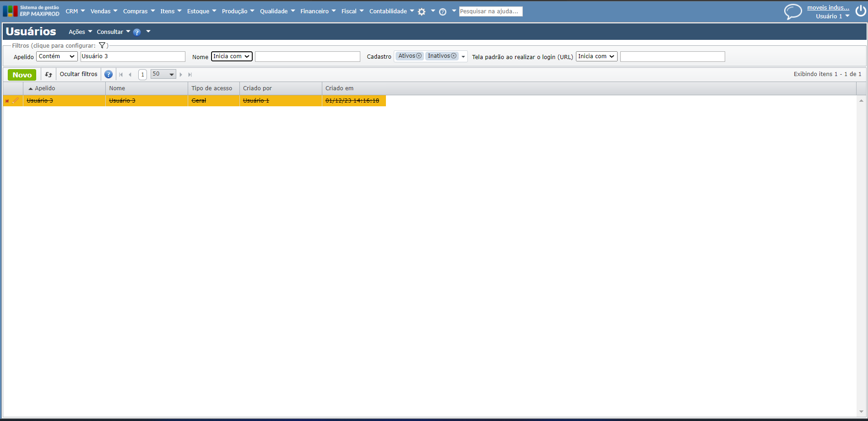Select the '01/12/23 14:16:18' date cell
868x421 pixels.
(x=354, y=101)
